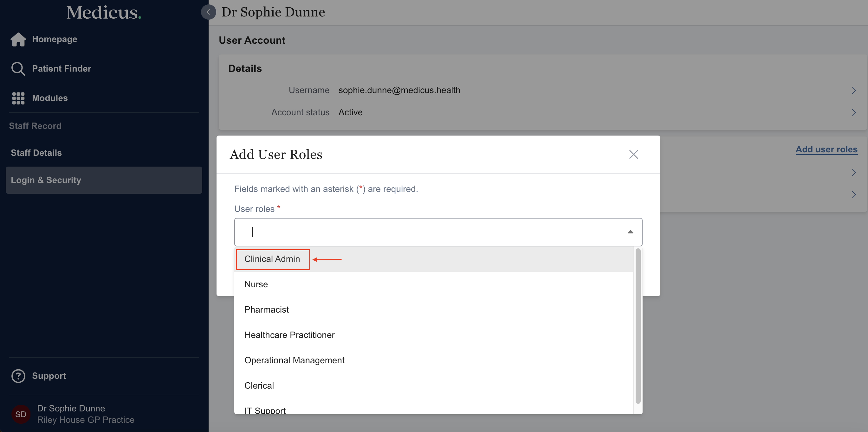The width and height of the screenshot is (868, 432).
Task: Click the Support question mark icon
Action: 18,376
